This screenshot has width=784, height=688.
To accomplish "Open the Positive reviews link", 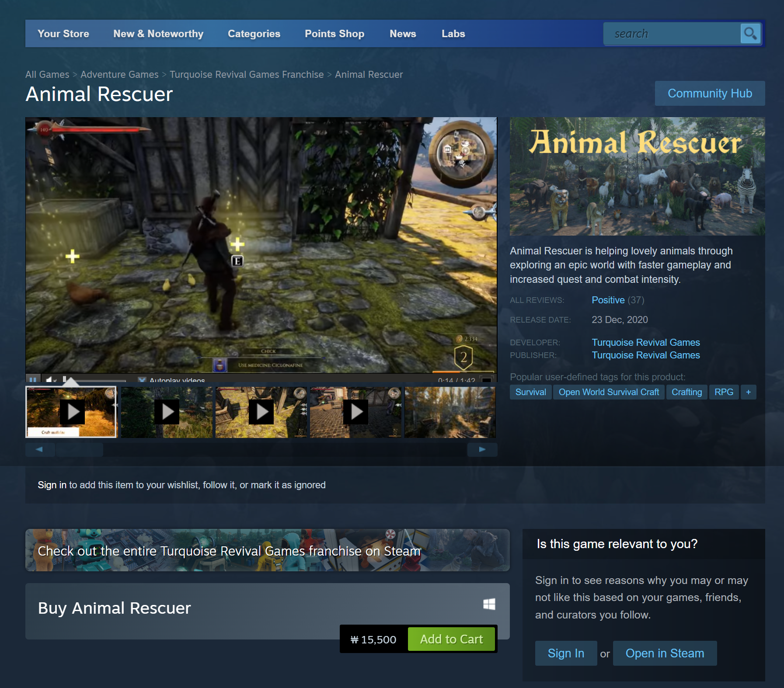I will (608, 300).
